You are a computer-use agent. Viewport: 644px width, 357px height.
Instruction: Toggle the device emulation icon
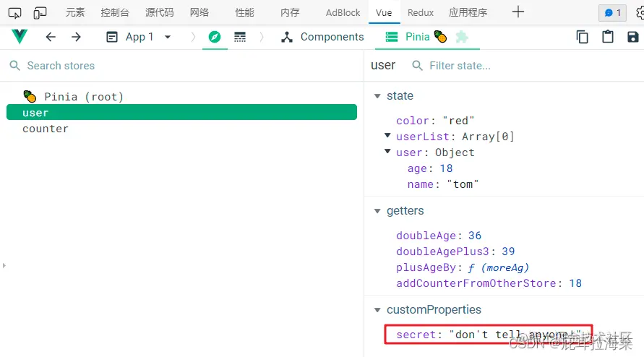click(x=40, y=13)
